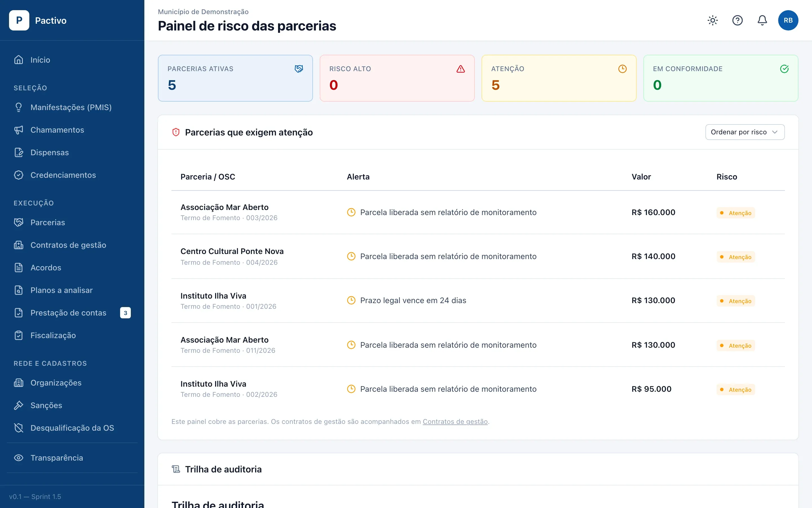
Task: Click the megaphone icon for Chamamentos
Action: coord(19,130)
